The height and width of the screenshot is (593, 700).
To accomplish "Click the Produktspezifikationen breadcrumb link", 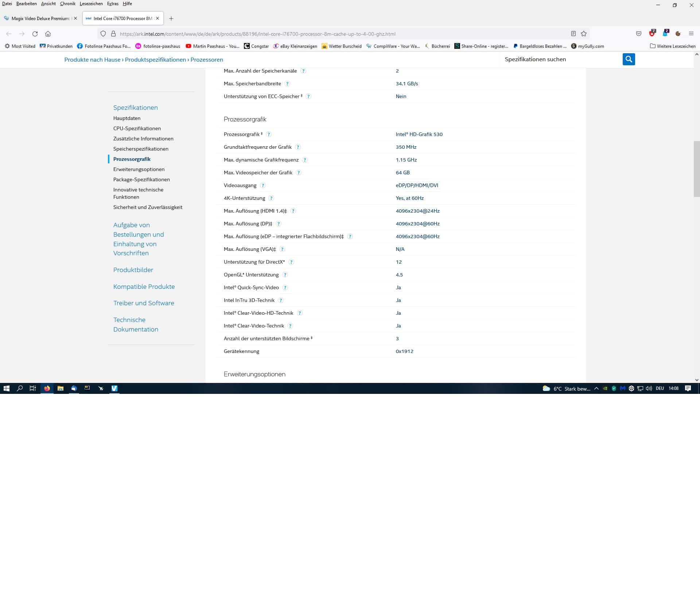I will pyautogui.click(x=155, y=60).
